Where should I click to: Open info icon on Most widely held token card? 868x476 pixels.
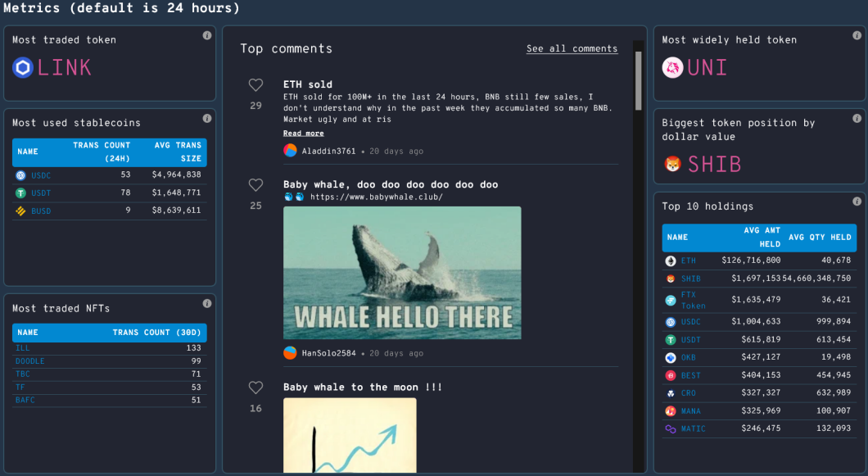coord(857,35)
